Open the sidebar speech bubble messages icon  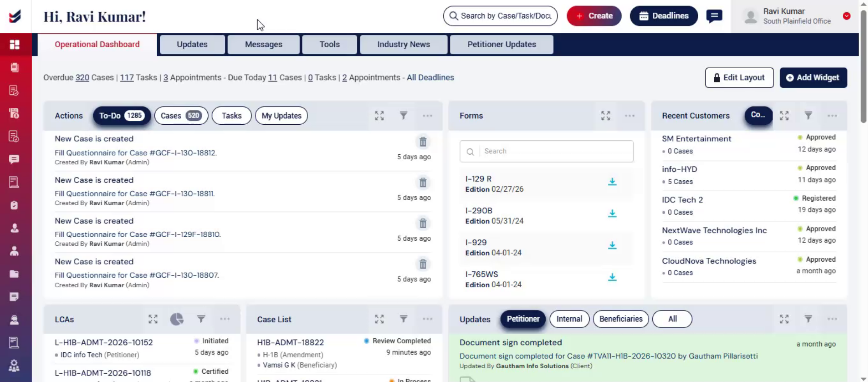pos(14,159)
